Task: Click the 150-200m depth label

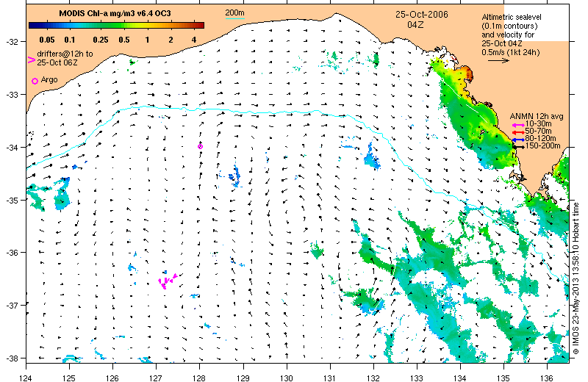Action: [543, 146]
